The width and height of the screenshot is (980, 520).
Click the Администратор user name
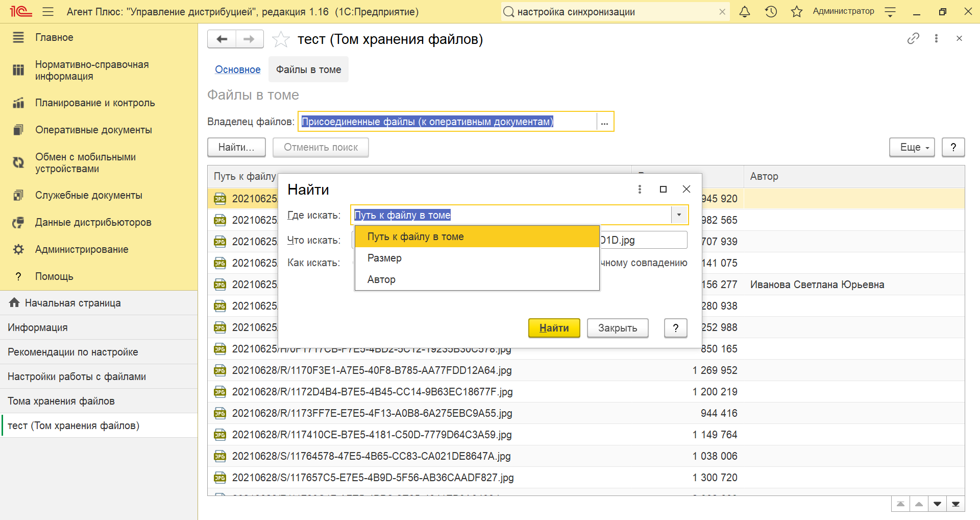tap(843, 11)
